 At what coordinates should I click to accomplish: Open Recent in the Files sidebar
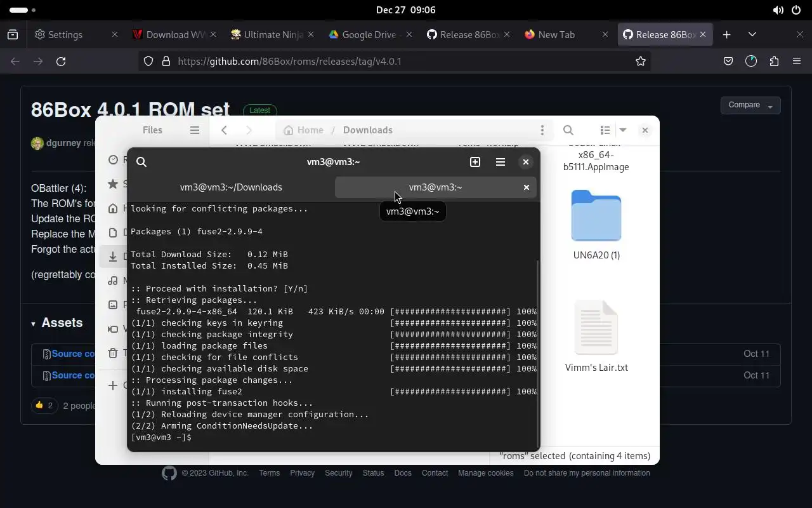(113, 160)
